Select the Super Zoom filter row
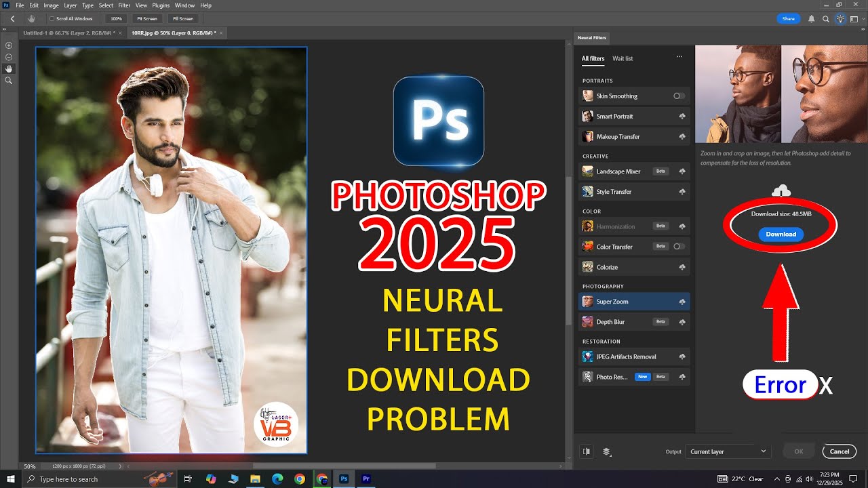 pos(634,302)
